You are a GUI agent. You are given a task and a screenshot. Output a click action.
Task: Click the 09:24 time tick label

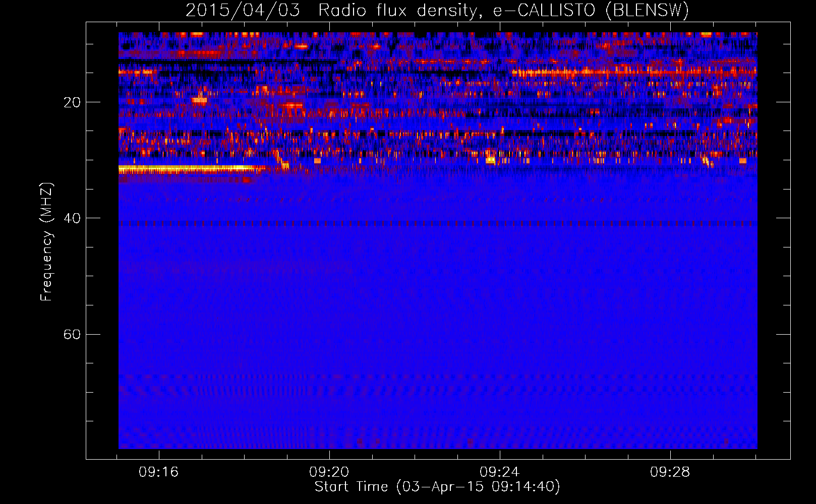click(500, 472)
